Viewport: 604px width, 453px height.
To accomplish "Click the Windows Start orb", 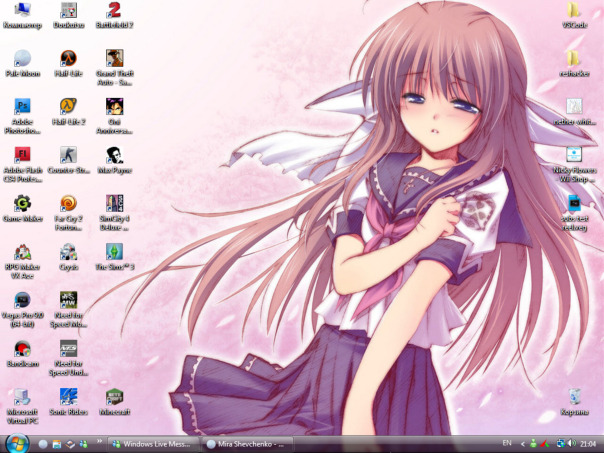I will pyautogui.click(x=14, y=442).
